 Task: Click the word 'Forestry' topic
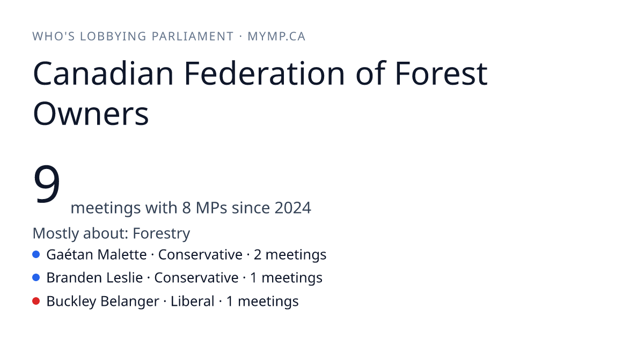[x=162, y=233]
